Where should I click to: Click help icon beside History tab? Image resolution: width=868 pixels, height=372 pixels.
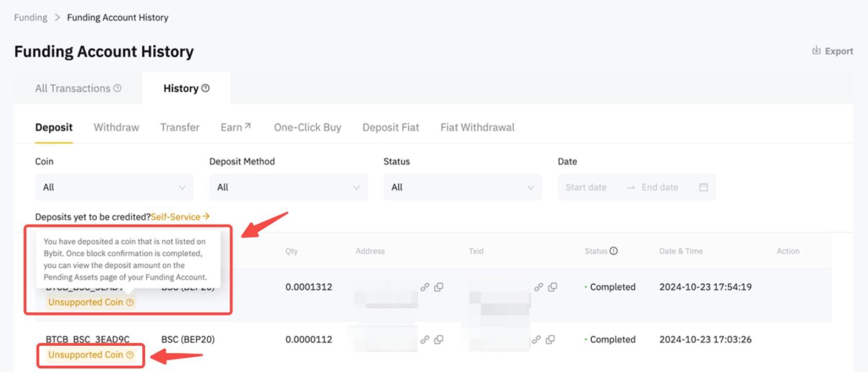[x=206, y=88]
